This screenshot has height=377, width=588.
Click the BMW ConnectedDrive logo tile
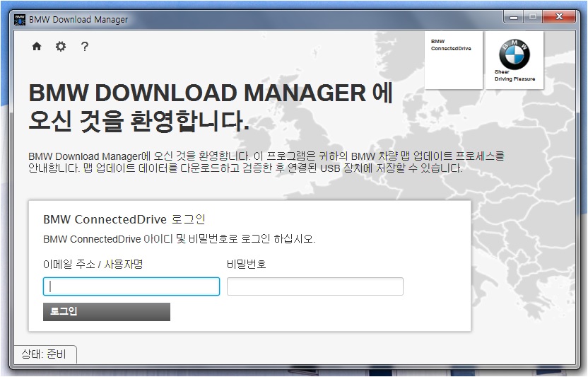click(x=454, y=60)
